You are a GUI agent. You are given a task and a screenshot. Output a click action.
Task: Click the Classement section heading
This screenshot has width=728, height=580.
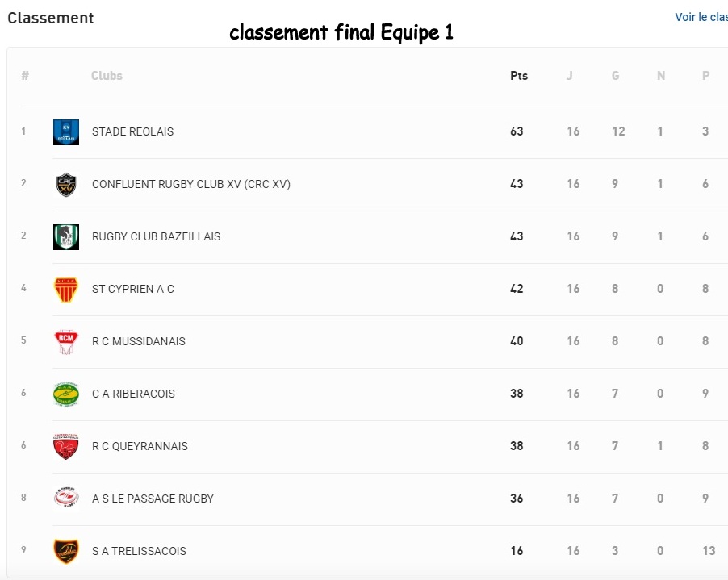click(51, 18)
